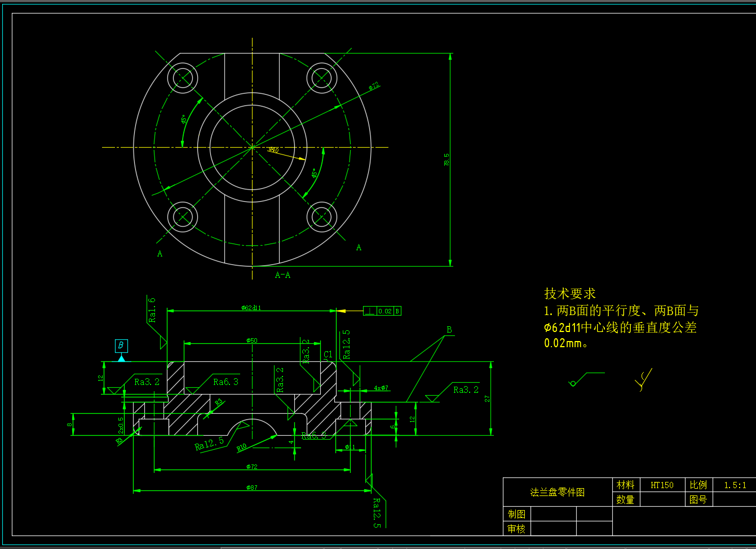Select the top-left bolt hole circle
The width and height of the screenshot is (756, 549).
[183, 78]
